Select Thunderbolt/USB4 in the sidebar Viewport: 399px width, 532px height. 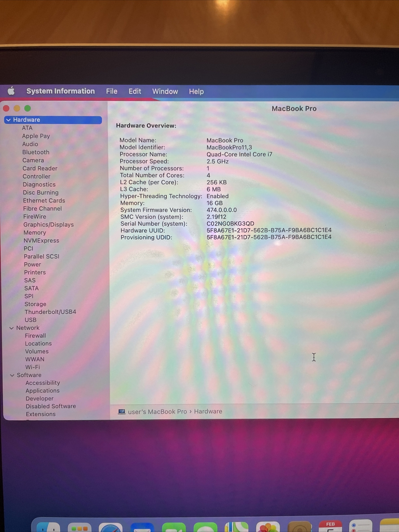click(50, 312)
